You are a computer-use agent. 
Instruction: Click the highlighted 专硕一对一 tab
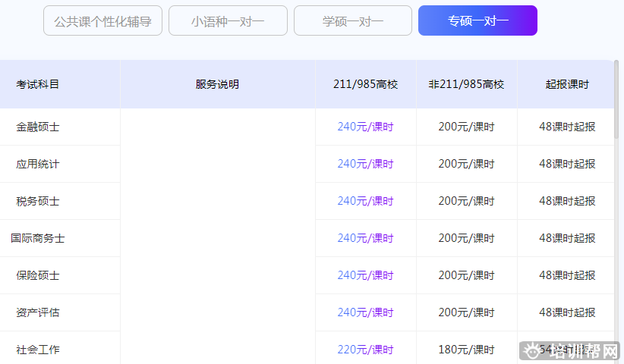[477, 21]
